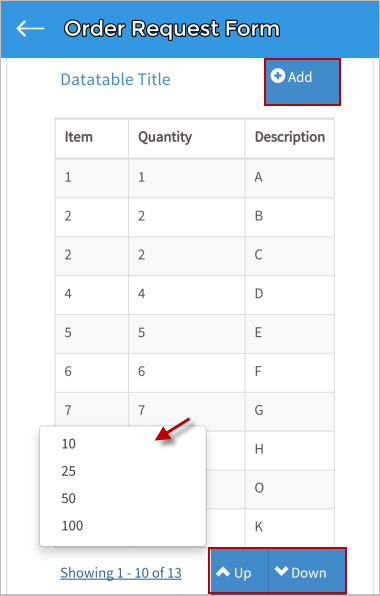Select the row with description F

tap(195, 372)
